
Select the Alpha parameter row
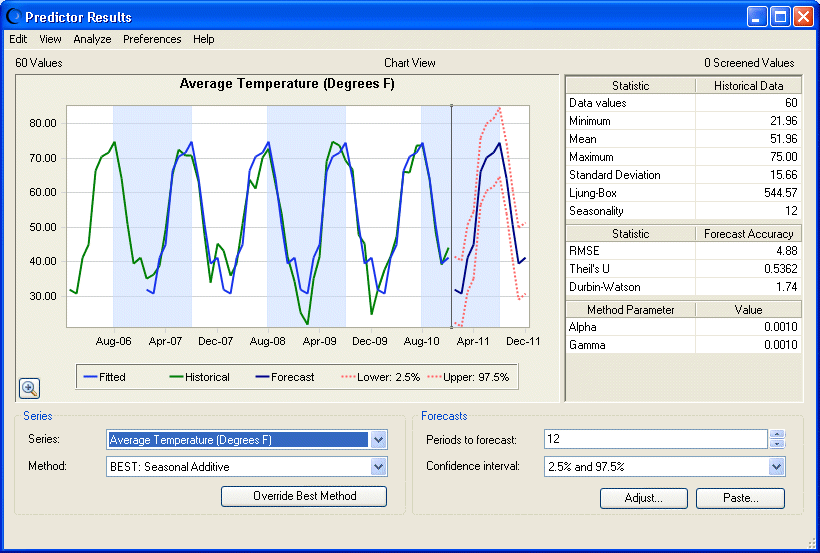(x=684, y=327)
